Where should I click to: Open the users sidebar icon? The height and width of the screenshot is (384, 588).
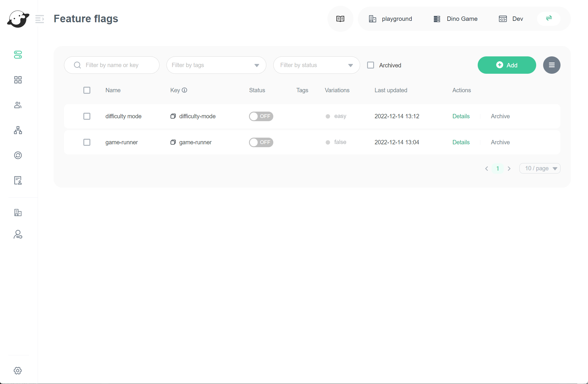18,105
